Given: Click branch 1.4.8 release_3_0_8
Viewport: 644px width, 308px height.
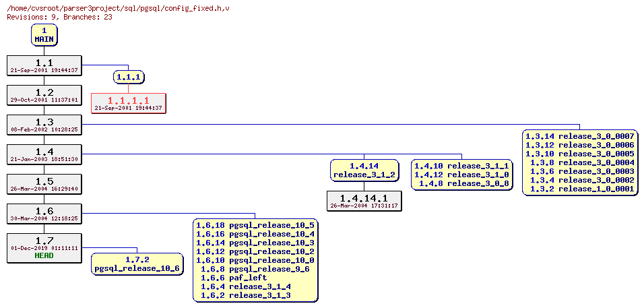Looking at the screenshot, I should (463, 183).
